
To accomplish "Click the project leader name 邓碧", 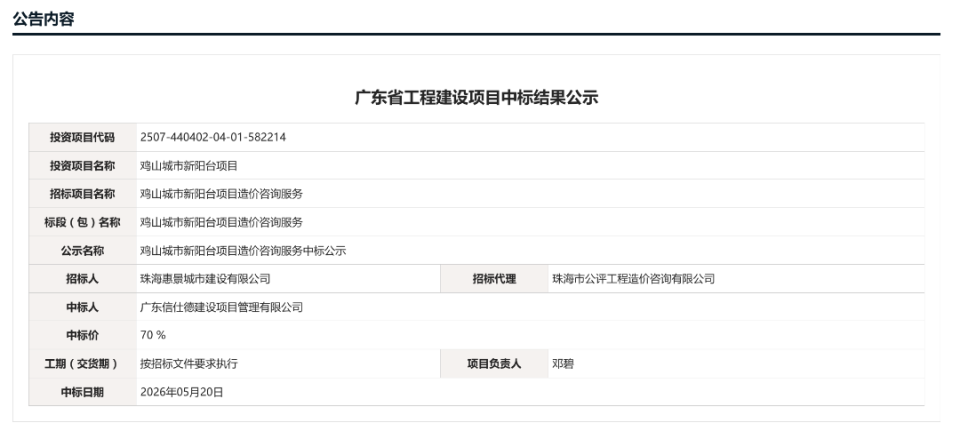I will (x=563, y=364).
